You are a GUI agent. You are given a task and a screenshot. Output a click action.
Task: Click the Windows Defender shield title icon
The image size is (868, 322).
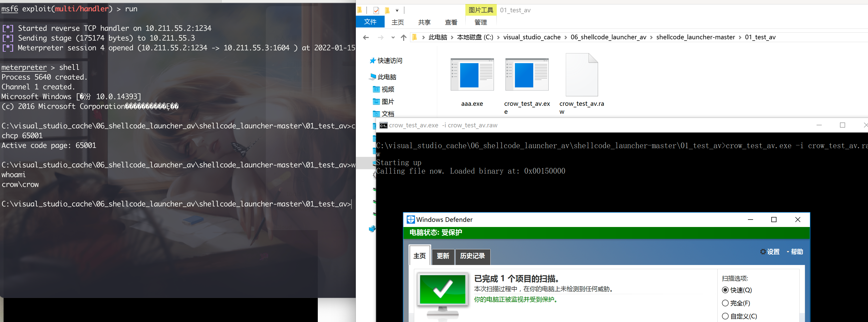pos(411,220)
